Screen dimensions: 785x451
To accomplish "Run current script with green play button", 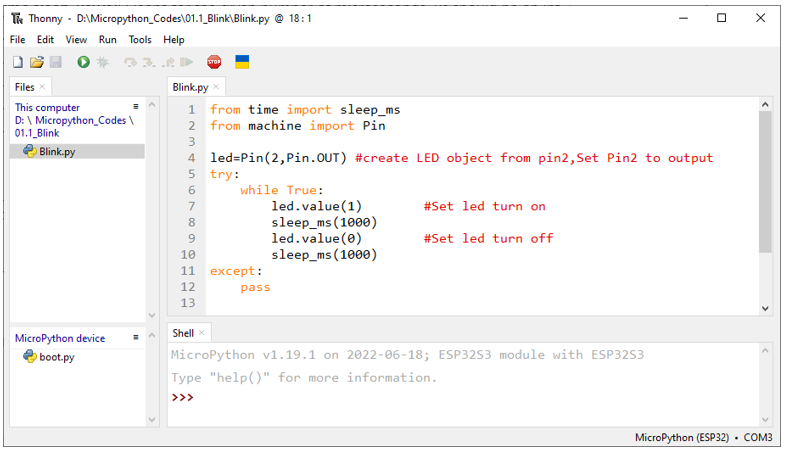I will click(83, 62).
